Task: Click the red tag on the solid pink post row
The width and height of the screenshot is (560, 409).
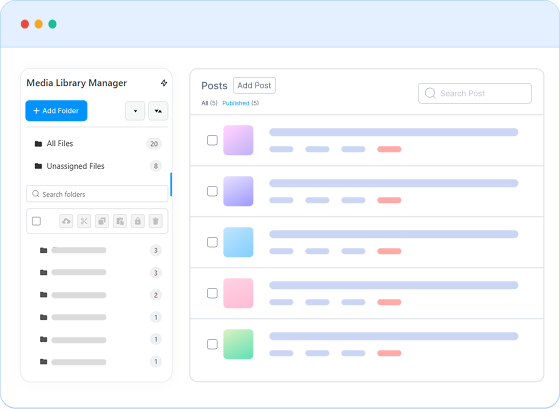Action: click(x=389, y=302)
